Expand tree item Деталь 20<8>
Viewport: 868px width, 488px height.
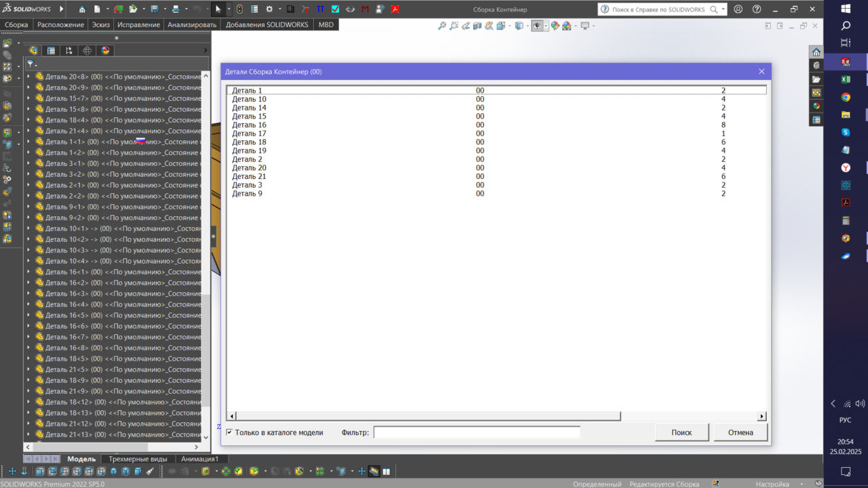coord(28,77)
